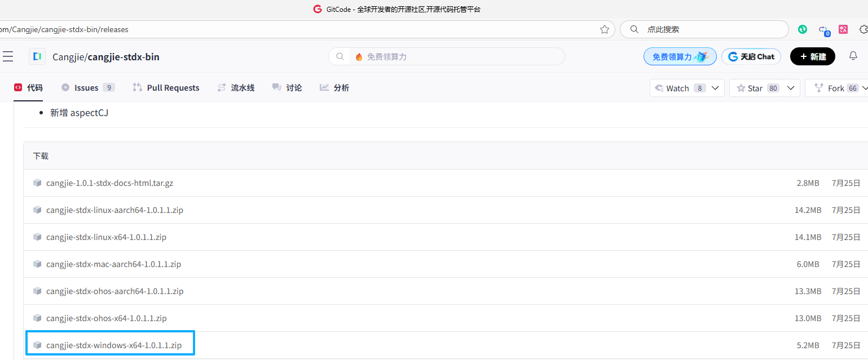Click the Star count badge 80

click(x=773, y=88)
